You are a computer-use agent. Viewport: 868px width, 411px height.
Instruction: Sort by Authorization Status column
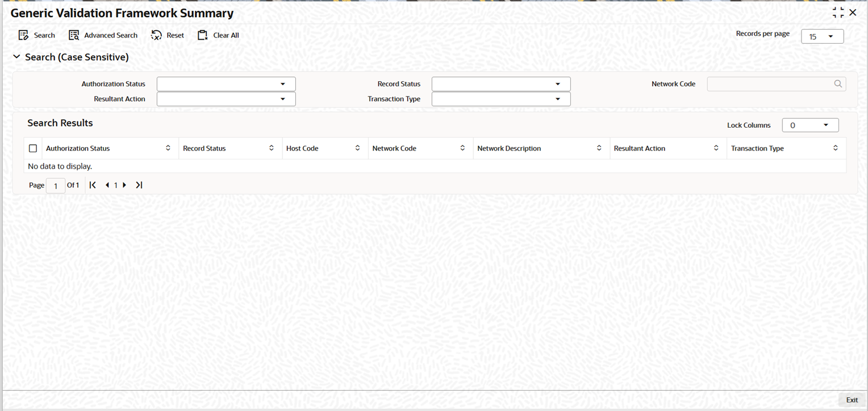[168, 148]
